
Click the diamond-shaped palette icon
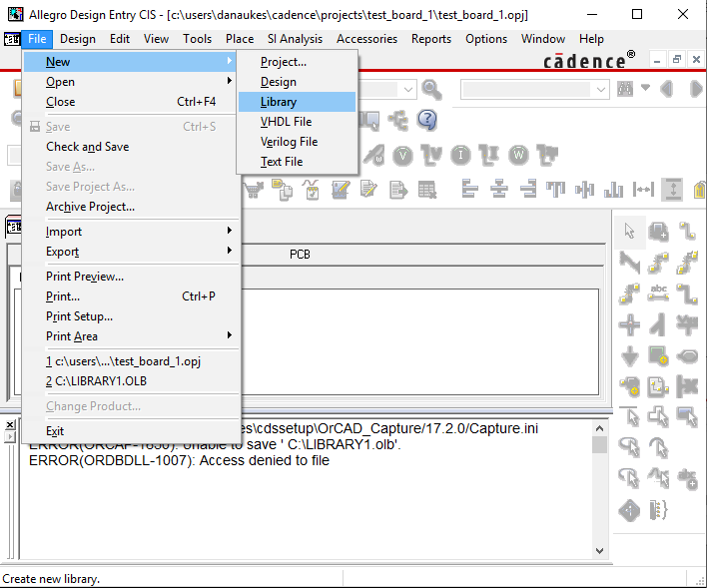tap(629, 510)
